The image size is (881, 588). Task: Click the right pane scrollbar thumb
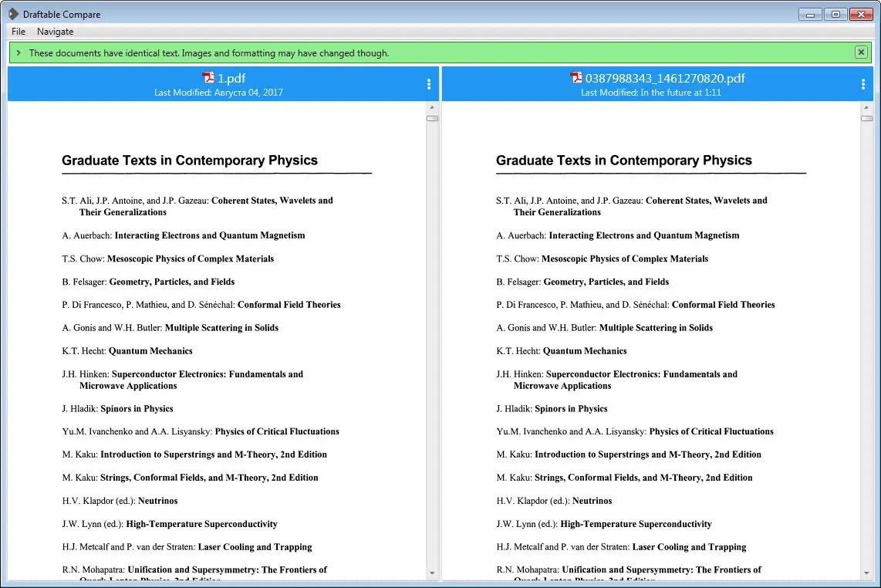[x=866, y=119]
